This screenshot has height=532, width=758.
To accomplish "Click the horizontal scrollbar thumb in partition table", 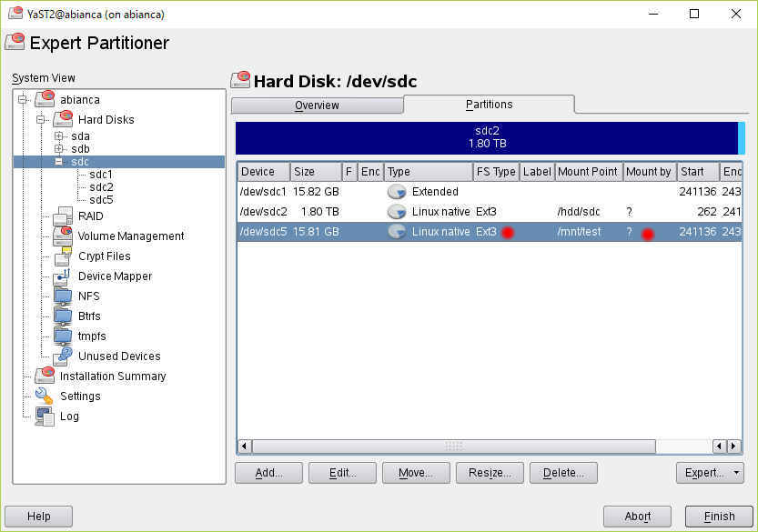I will click(x=453, y=446).
